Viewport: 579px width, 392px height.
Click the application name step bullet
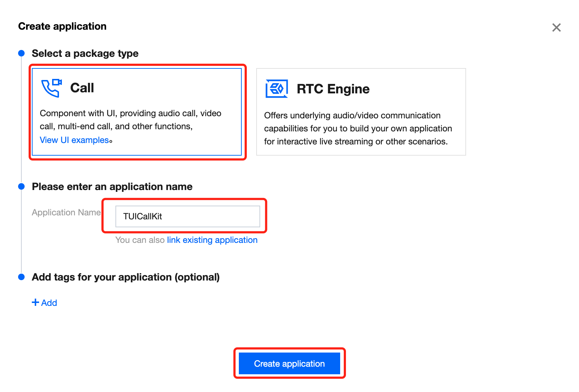[21, 186]
